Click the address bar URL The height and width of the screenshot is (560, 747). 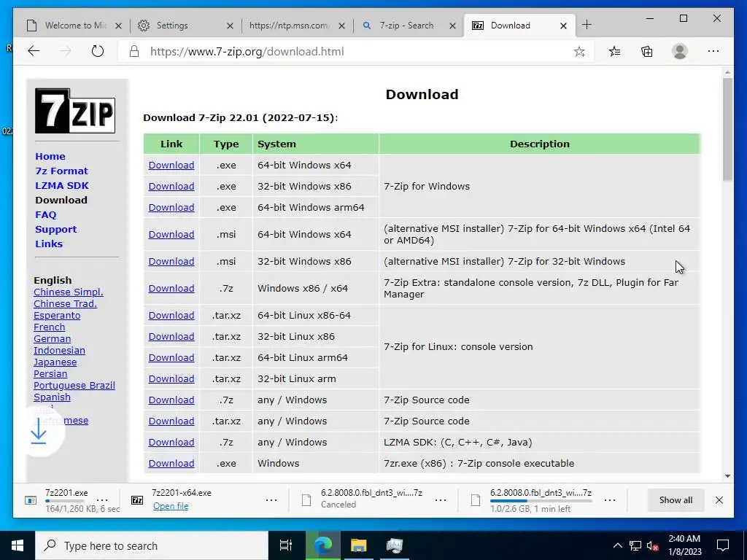click(247, 52)
